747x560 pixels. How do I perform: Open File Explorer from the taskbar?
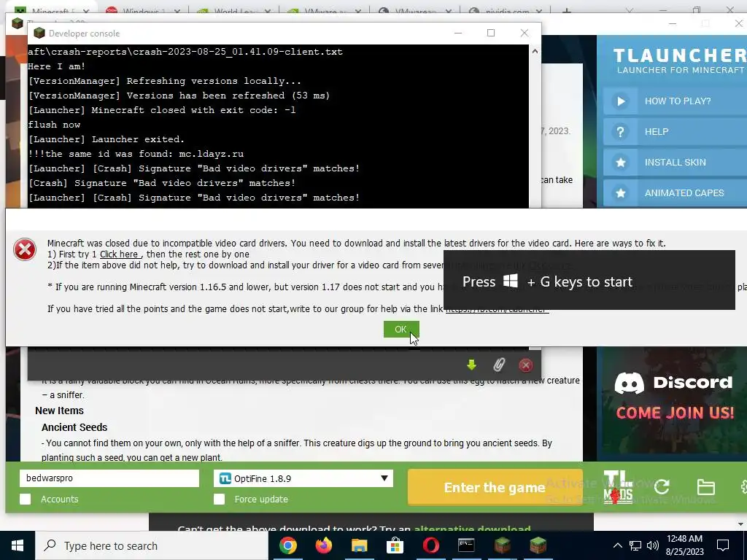359,545
